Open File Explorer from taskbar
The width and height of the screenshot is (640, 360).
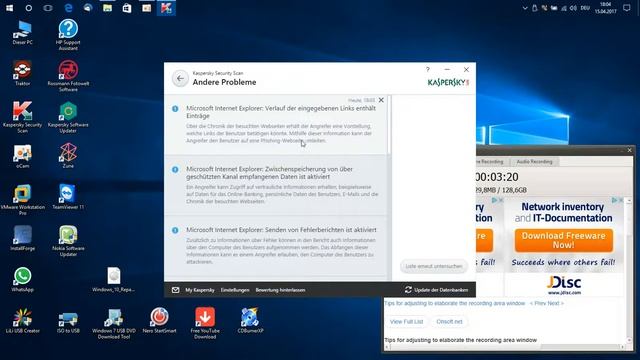click(107, 8)
